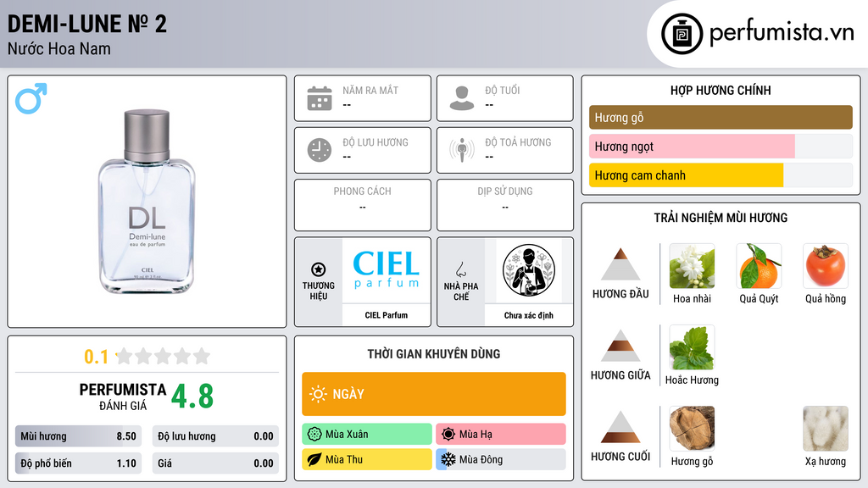Click the Demi-lune perfume bottle image
Viewport: 868px width, 488px height.
[147, 202]
